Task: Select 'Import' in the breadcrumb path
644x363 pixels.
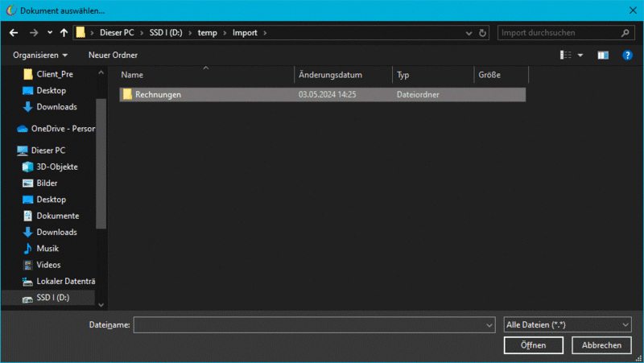Action: [x=245, y=32]
